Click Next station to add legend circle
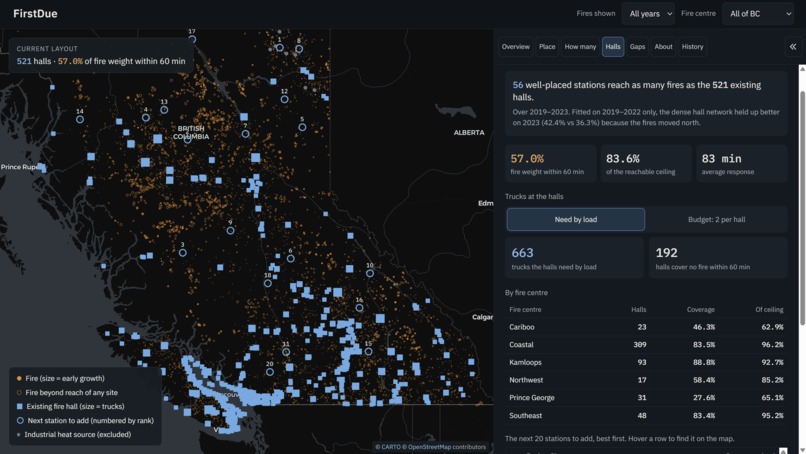This screenshot has height=454, width=806. click(x=20, y=421)
